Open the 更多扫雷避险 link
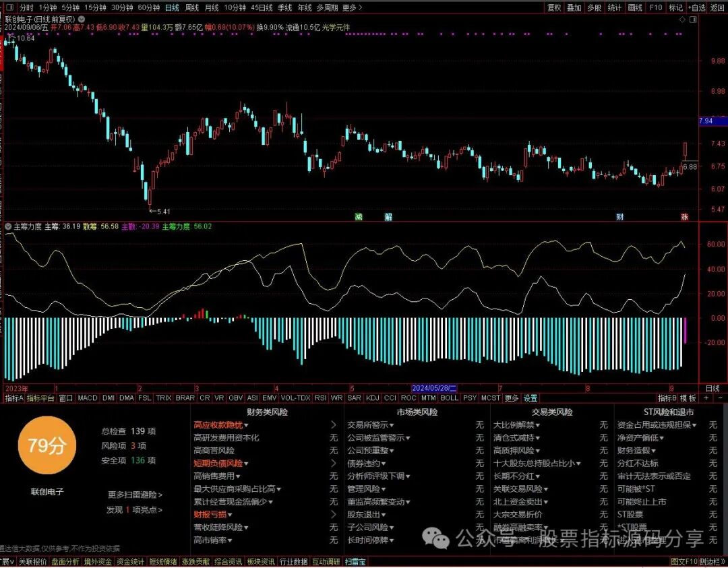 [135, 495]
